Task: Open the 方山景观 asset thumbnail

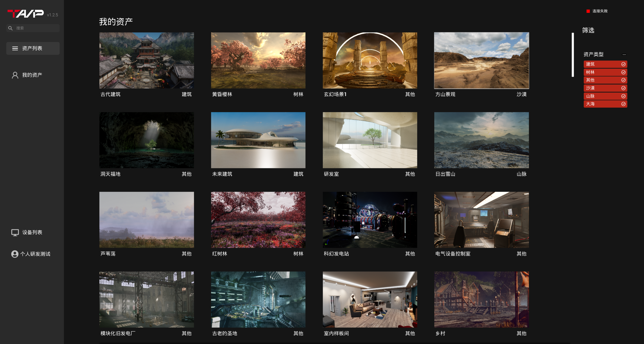Action: tap(481, 60)
